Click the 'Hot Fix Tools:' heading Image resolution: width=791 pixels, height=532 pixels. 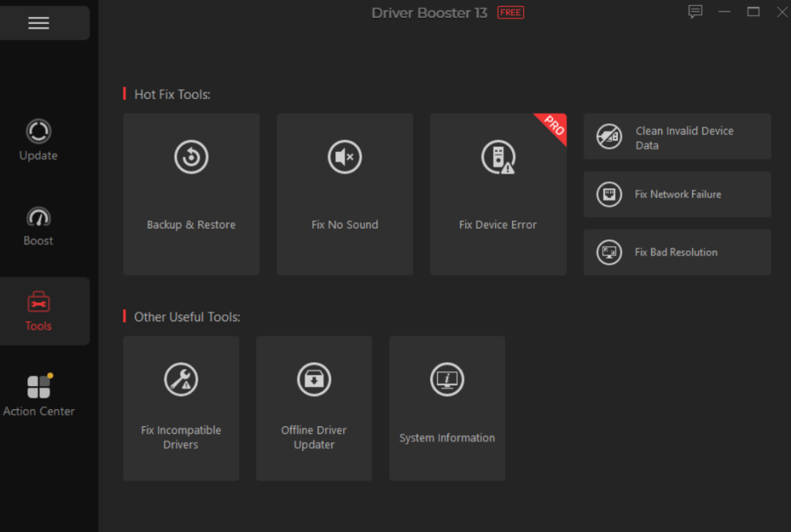(172, 94)
